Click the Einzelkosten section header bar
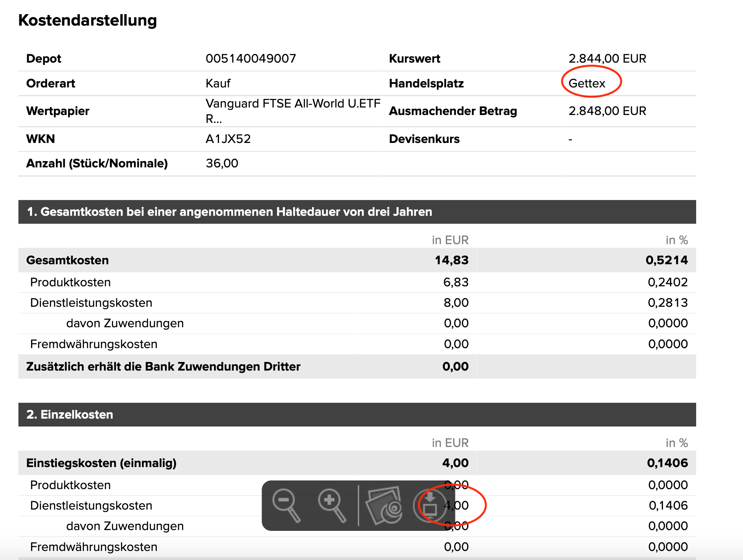Image resolution: width=743 pixels, height=560 pixels. [357, 415]
